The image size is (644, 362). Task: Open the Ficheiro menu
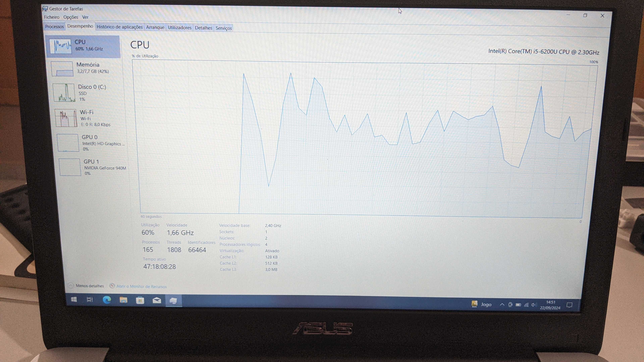click(51, 17)
